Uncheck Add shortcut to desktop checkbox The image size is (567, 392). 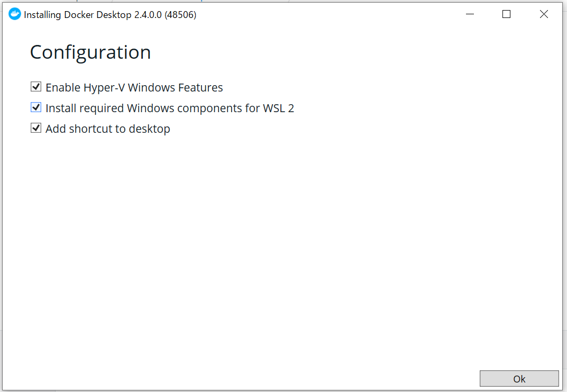[x=36, y=128]
